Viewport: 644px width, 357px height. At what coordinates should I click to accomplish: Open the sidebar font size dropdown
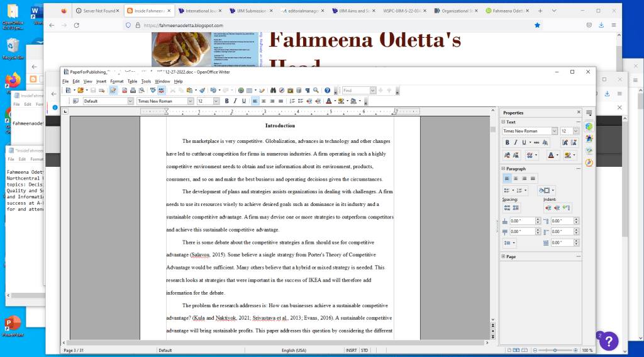tap(576, 131)
